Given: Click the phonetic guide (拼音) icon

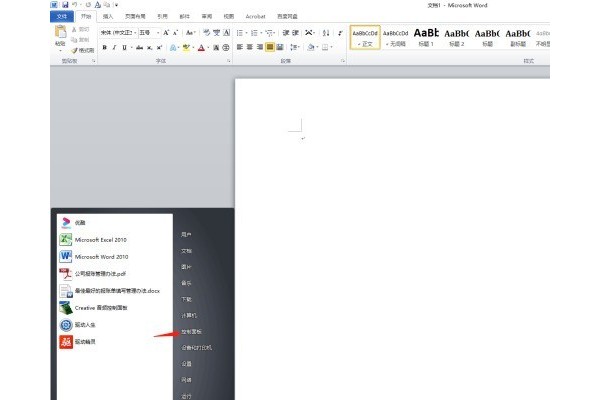Looking at the screenshot, I should [217, 33].
